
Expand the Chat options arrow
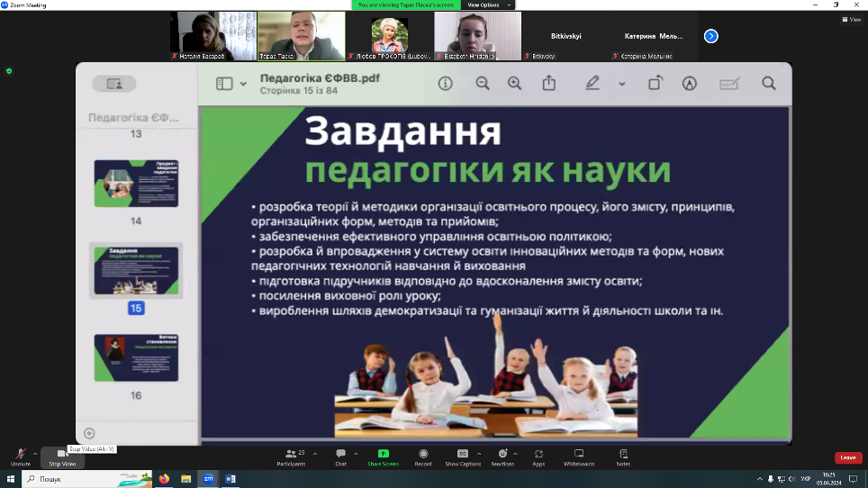coord(356,453)
